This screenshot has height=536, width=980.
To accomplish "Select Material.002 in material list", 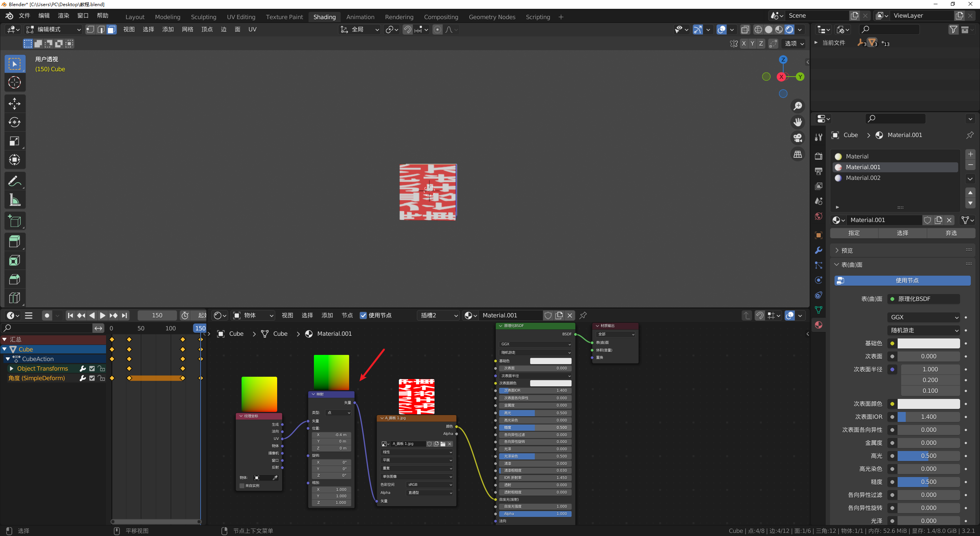I will click(x=863, y=178).
